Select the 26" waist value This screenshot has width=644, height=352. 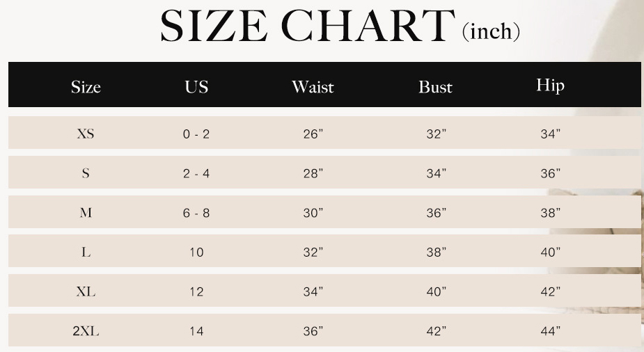click(x=313, y=134)
